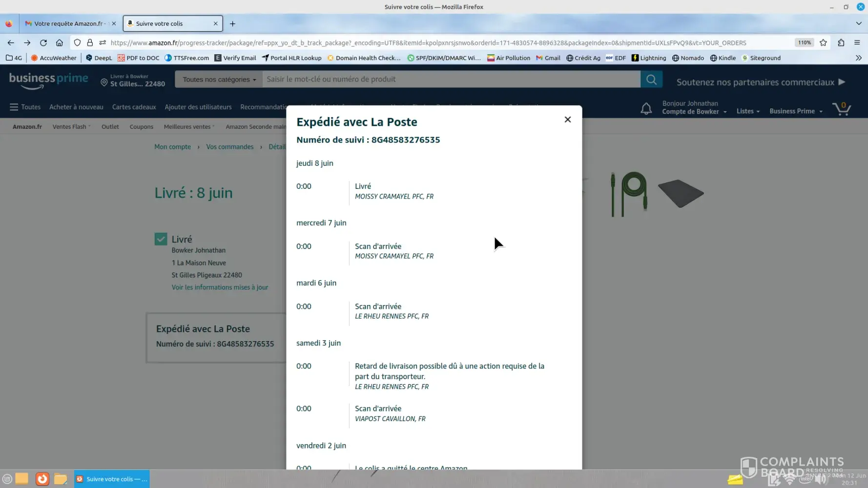
Task: Open the EDF bookmark
Action: pyautogui.click(x=616, y=58)
